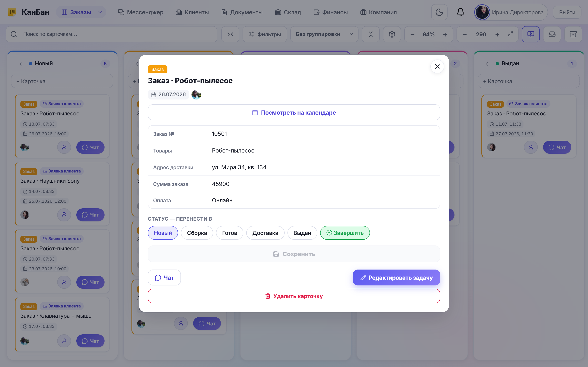This screenshot has height=367, width=588.
Task: Click Редактировать задачу button
Action: (396, 277)
